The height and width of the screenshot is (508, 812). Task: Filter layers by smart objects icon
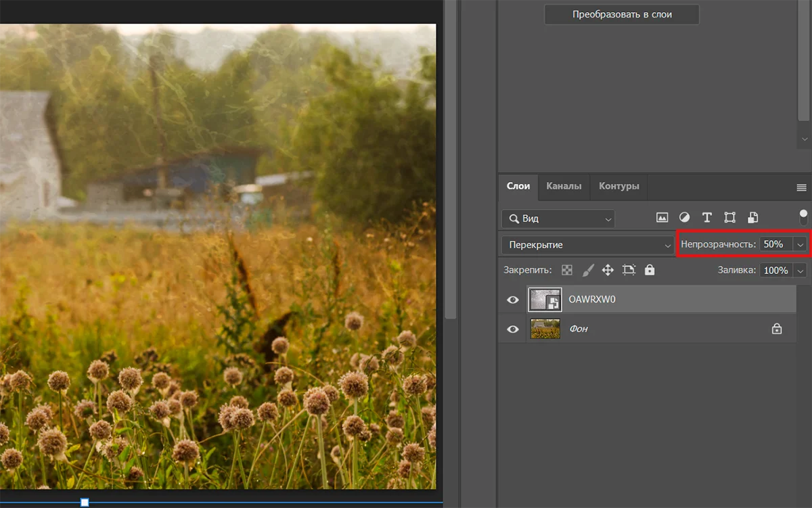coord(753,218)
